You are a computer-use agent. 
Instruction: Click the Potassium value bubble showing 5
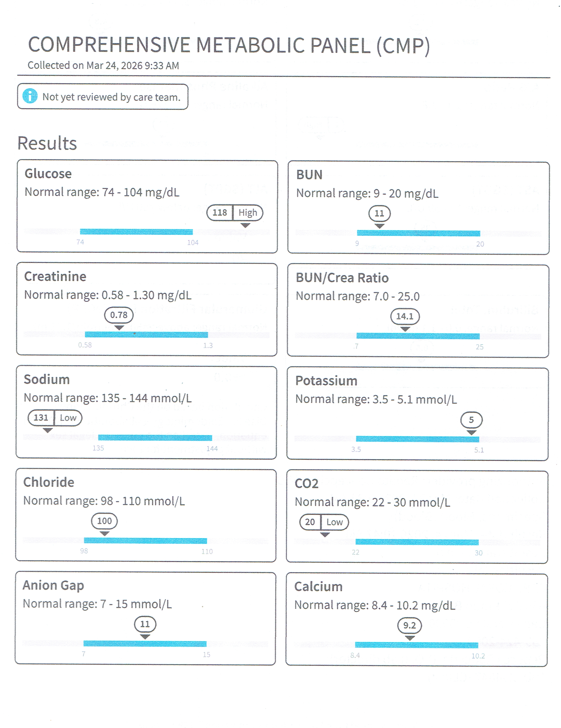coord(471,420)
